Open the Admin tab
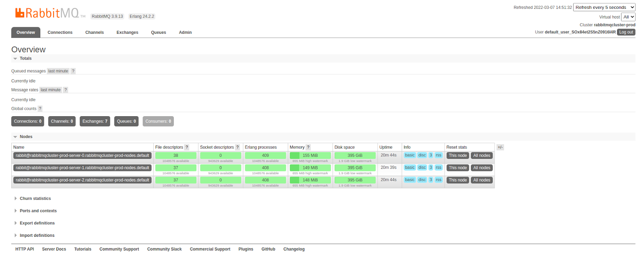This screenshot has width=644, height=271. [x=185, y=32]
